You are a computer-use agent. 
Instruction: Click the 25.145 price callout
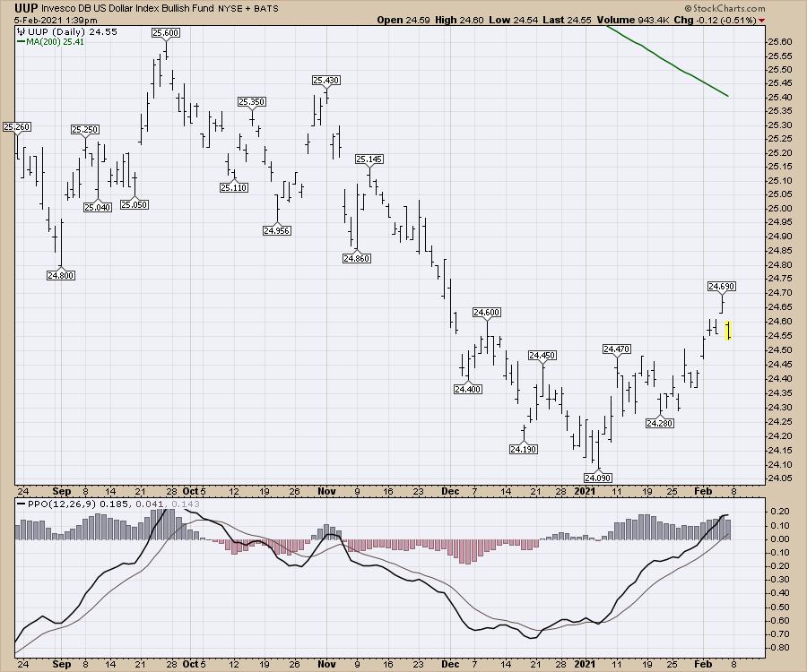tap(369, 159)
